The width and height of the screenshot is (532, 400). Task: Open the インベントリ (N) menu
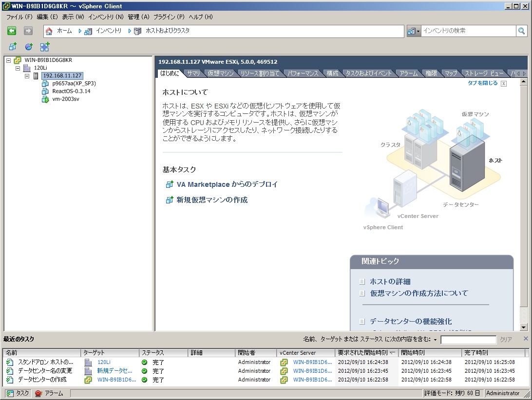click(x=106, y=17)
